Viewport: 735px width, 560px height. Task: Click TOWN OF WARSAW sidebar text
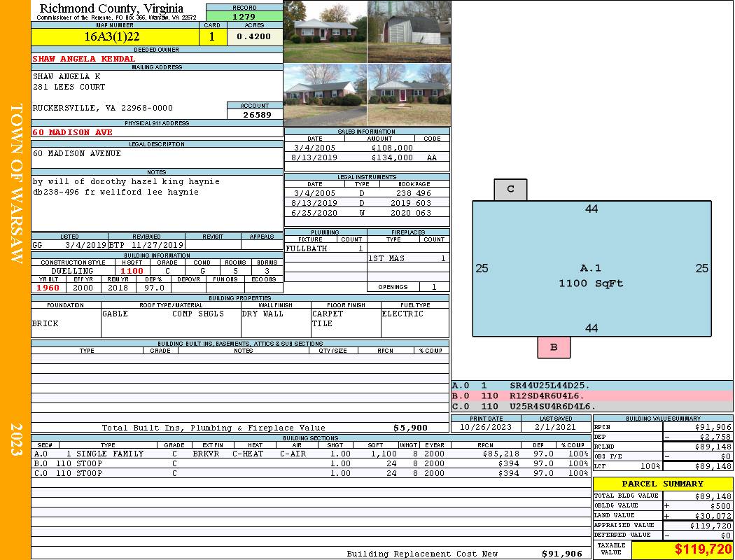click(16, 183)
